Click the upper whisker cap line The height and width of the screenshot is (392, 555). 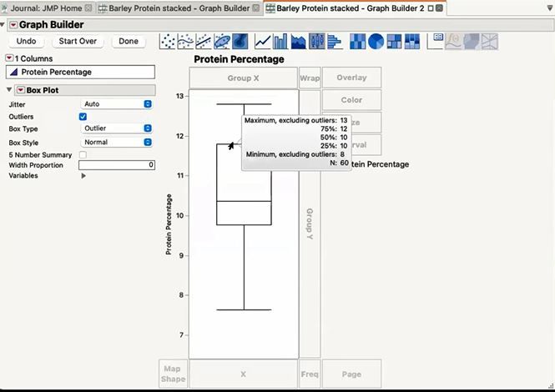click(x=244, y=104)
